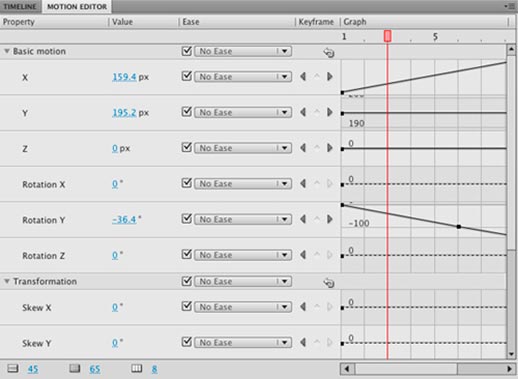The height and width of the screenshot is (379, 518).
Task: Toggle the Z row ease checkbox
Action: (x=187, y=147)
